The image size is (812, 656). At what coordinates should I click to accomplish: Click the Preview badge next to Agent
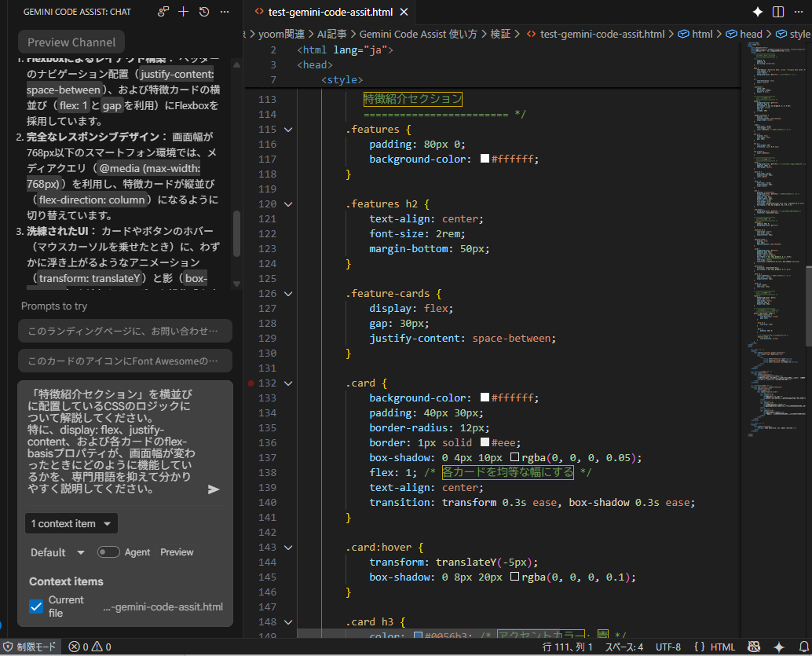[177, 552]
